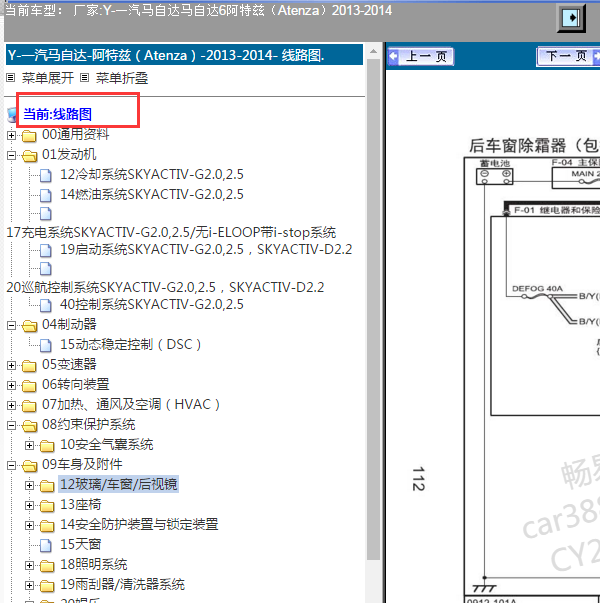
Task: Click the 06转向装置 folder icon
Action: coord(29,385)
